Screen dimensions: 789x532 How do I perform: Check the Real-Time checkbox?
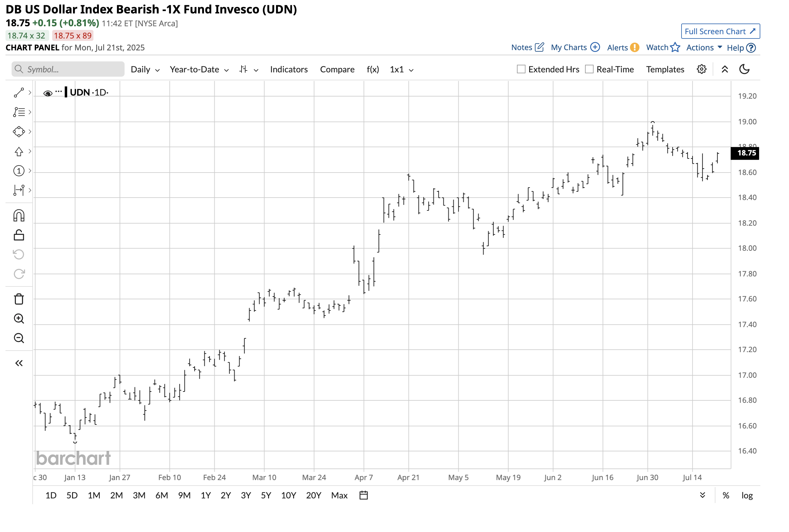(589, 69)
